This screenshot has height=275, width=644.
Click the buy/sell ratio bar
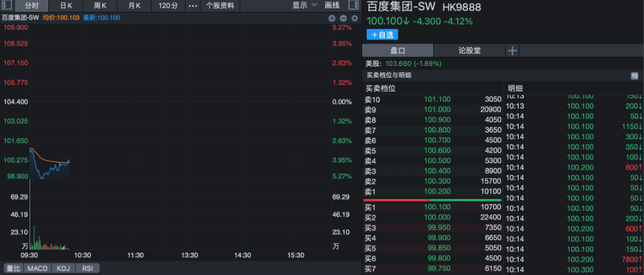[x=433, y=200]
